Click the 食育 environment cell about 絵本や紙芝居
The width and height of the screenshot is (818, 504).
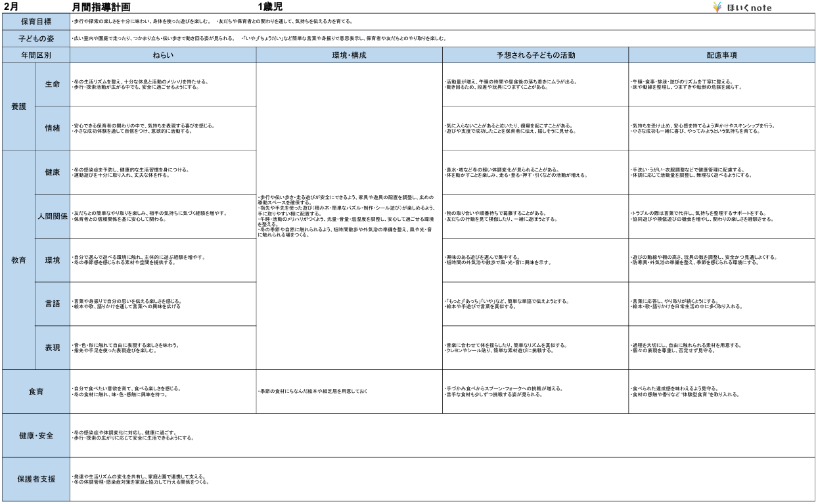349,392
